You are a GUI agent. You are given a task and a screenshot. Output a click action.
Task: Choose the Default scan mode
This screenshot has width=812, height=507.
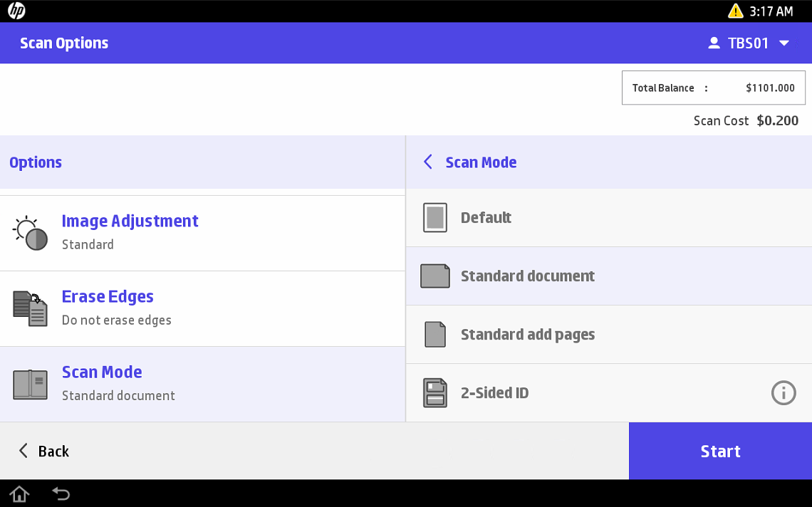(x=486, y=218)
